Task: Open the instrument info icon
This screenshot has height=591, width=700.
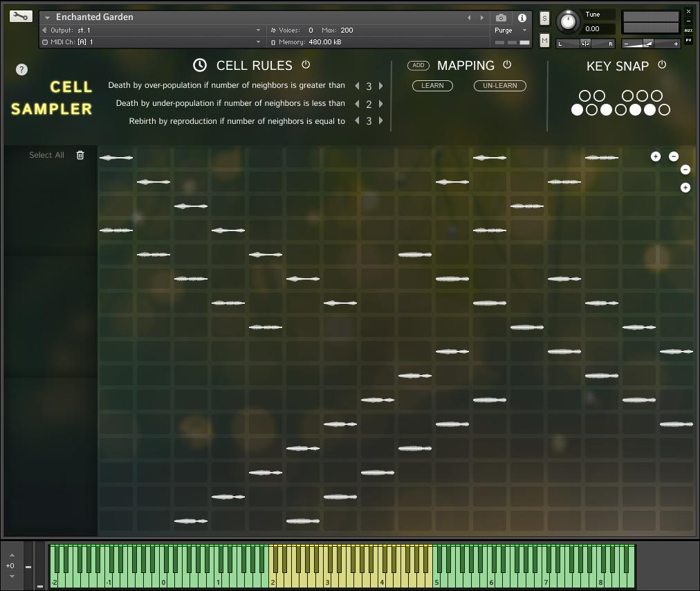Action: 522,17
